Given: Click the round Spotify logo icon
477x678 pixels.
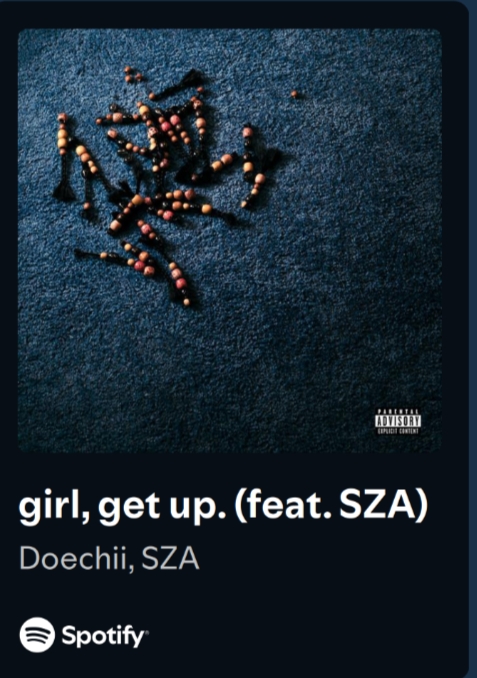Looking at the screenshot, I should coord(37,635).
